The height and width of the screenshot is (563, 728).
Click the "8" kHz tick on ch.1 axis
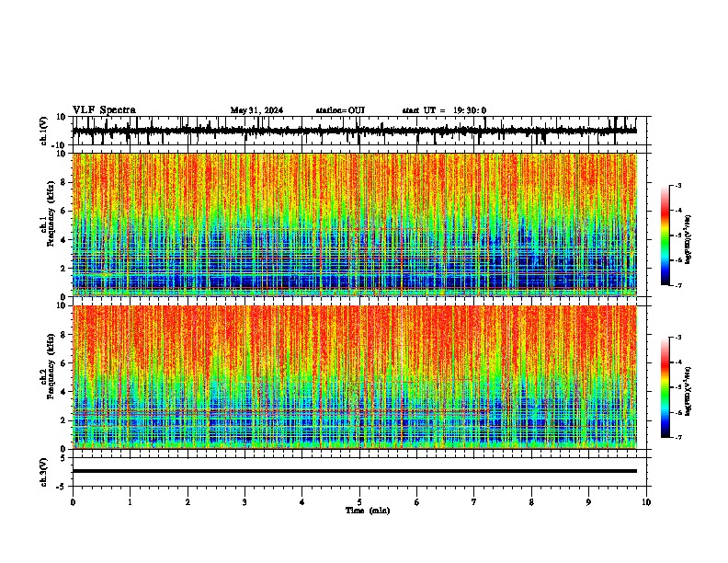(x=63, y=182)
